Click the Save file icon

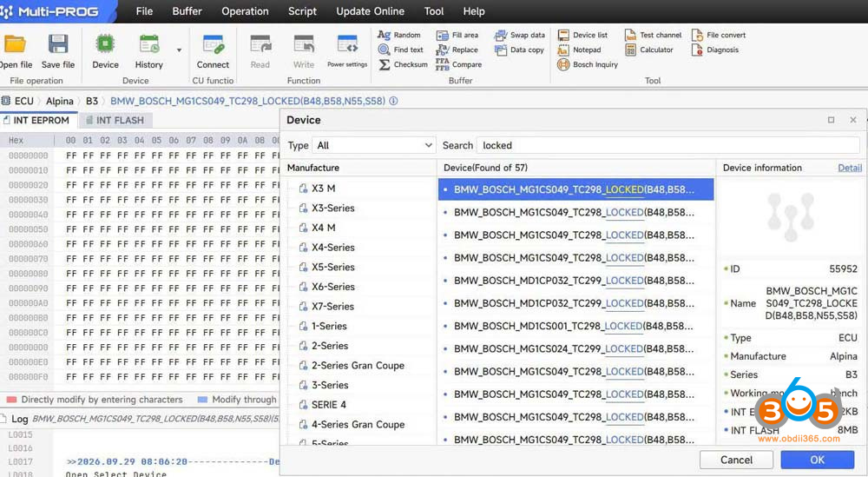coord(57,44)
